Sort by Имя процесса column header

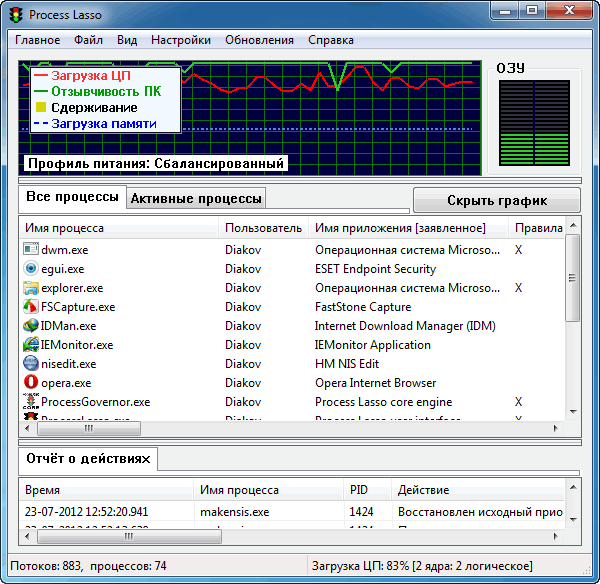(64, 228)
